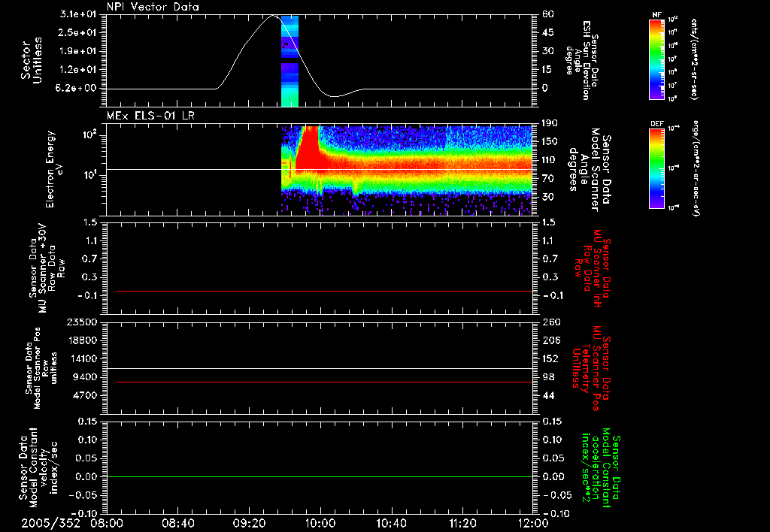Select the "NPI Vector Data" panel title
The height and width of the screenshot is (532, 770).
(x=153, y=7)
